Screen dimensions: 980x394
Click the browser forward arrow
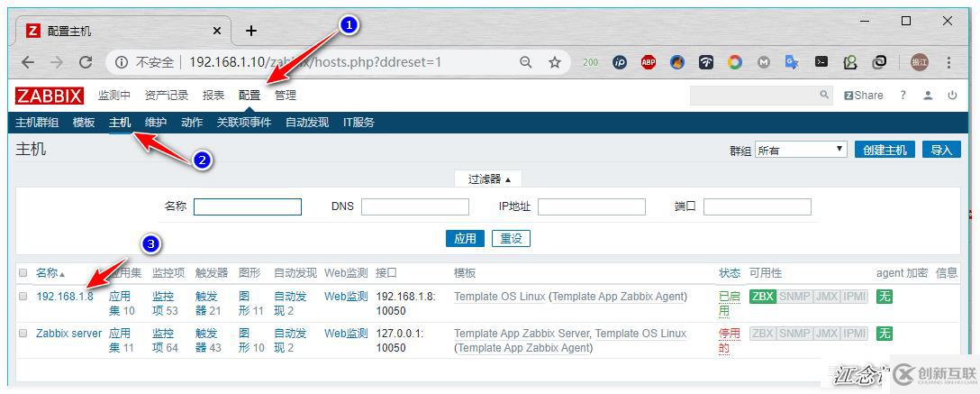pos(57,62)
